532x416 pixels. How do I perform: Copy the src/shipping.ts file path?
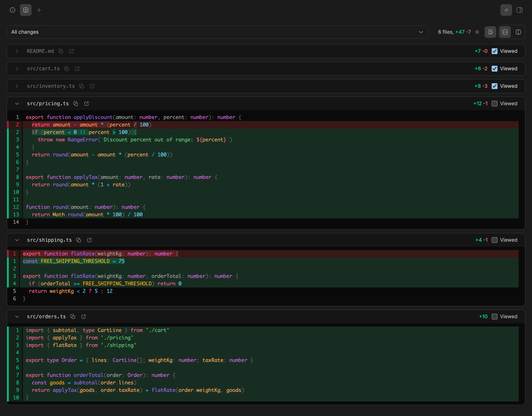click(79, 240)
